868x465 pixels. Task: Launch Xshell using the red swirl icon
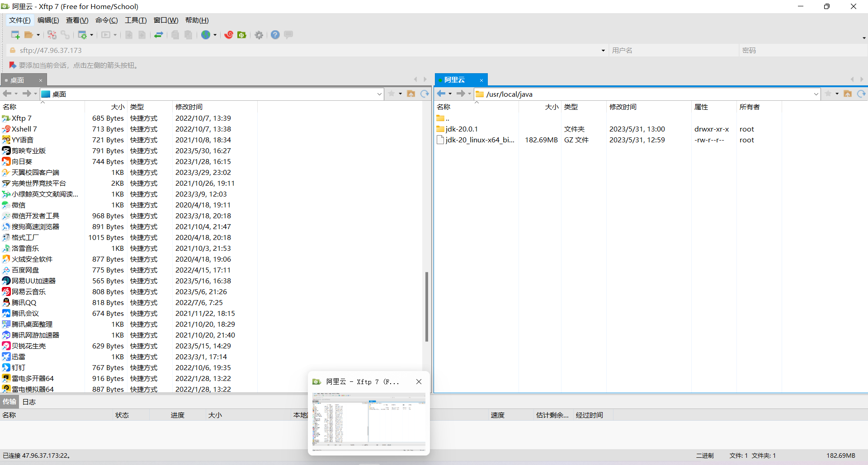229,35
